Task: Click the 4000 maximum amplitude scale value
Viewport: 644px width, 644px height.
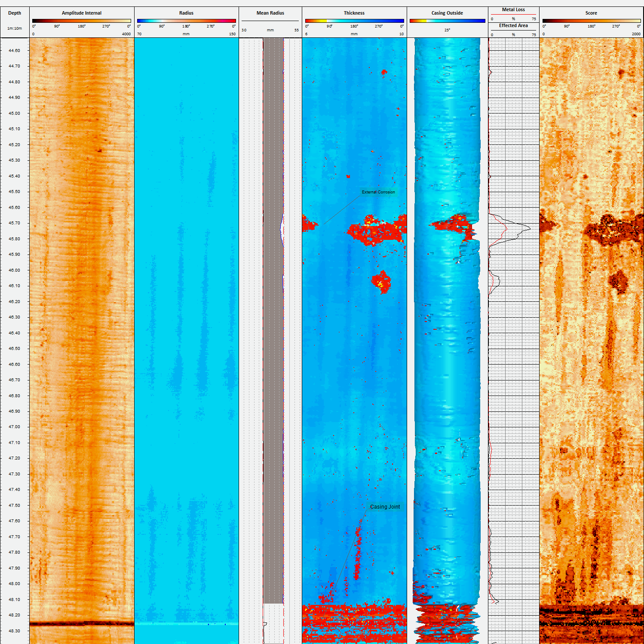Action: (x=126, y=34)
